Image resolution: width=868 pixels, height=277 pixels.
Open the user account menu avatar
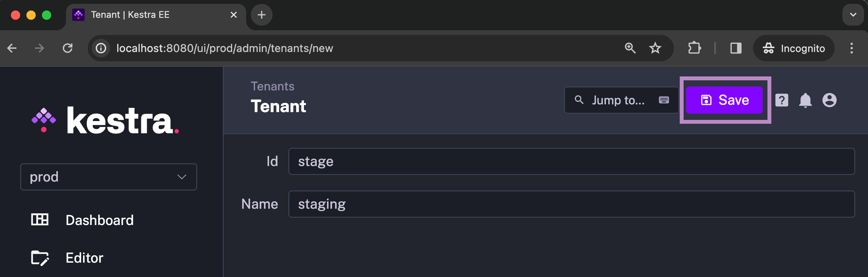[830, 100]
